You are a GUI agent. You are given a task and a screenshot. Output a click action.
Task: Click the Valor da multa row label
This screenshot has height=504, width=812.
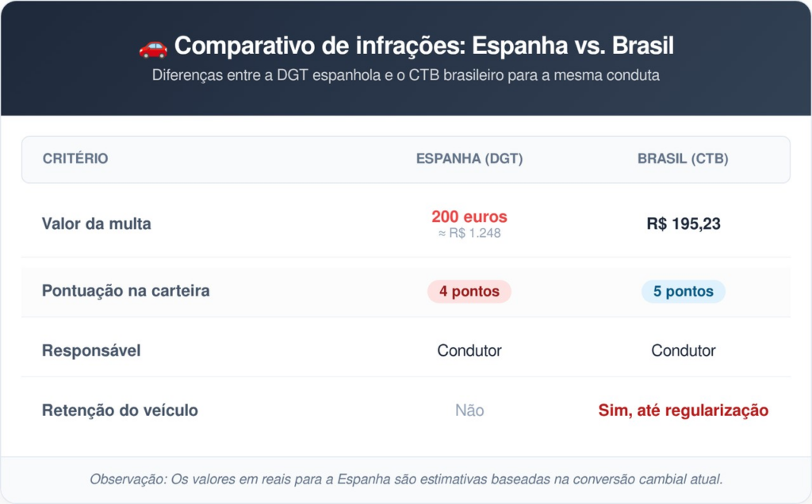click(96, 223)
